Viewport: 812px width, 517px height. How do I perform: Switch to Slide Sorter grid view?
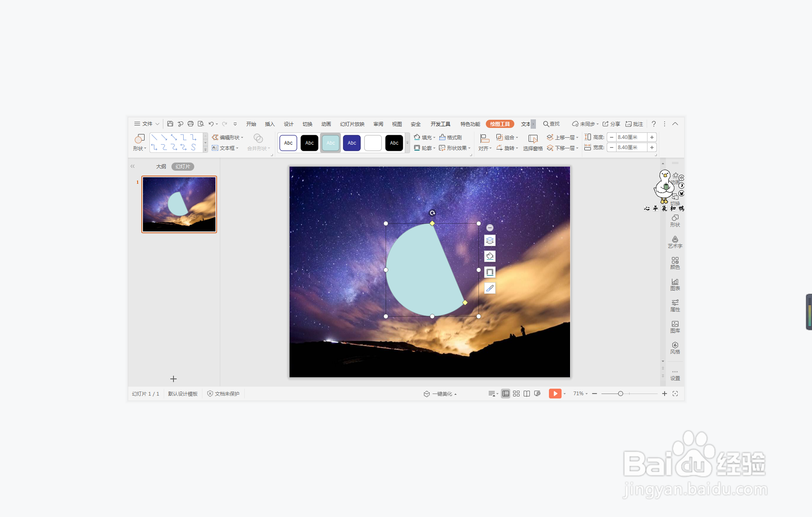pyautogui.click(x=516, y=394)
